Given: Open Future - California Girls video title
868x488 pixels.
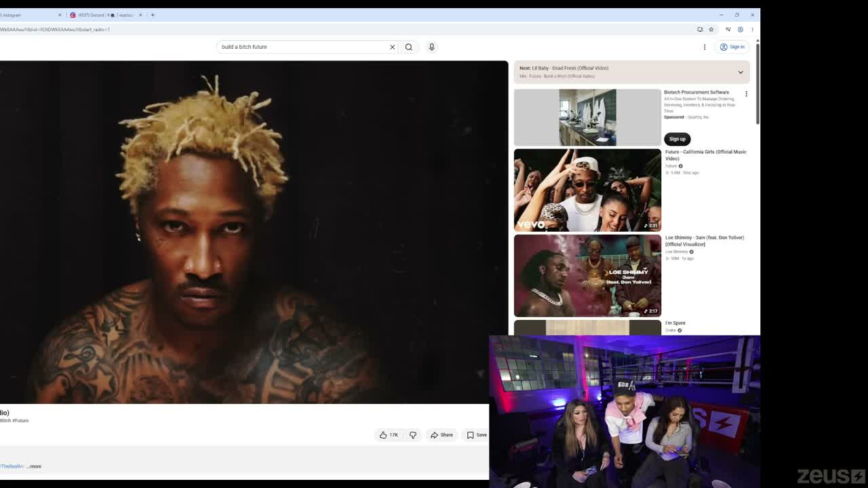Looking at the screenshot, I should tap(705, 155).
